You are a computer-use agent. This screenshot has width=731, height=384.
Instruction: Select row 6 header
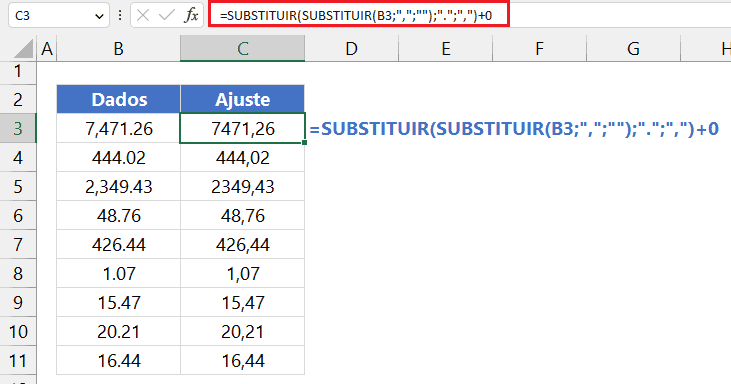[18, 215]
